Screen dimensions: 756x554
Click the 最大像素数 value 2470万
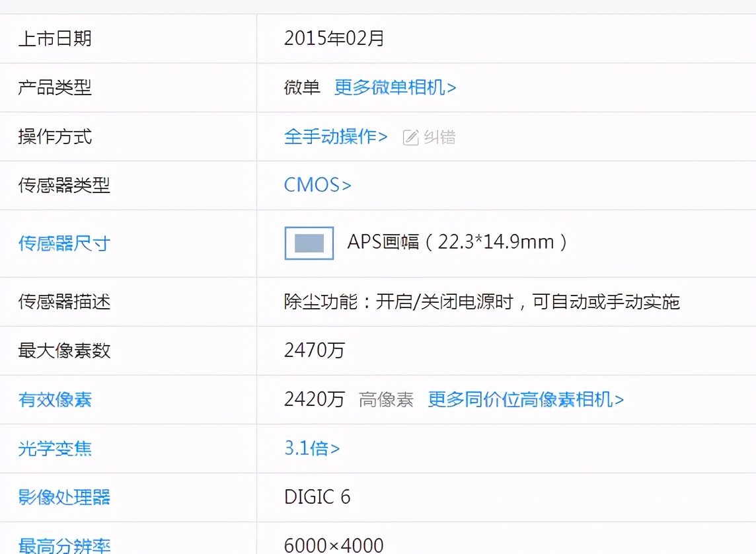(x=314, y=351)
